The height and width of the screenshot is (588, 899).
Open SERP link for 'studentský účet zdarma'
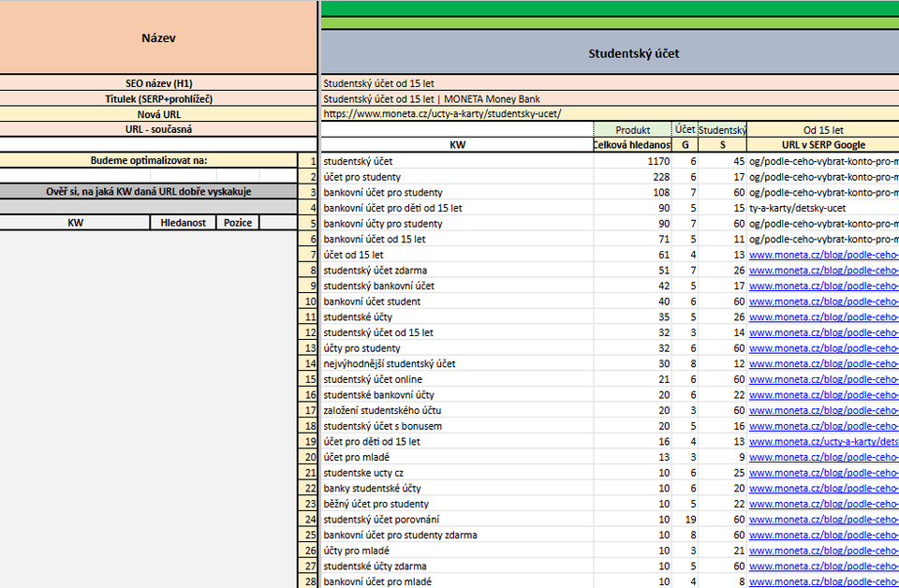tap(823, 271)
